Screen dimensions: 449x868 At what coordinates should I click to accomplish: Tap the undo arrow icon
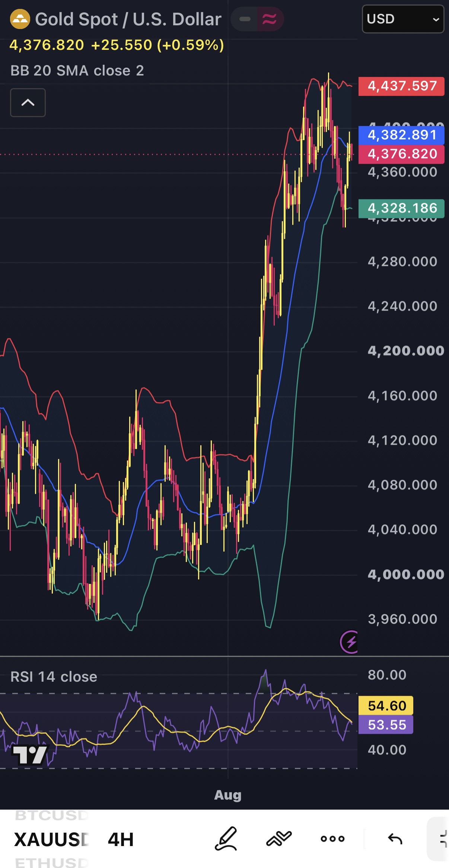(x=395, y=839)
